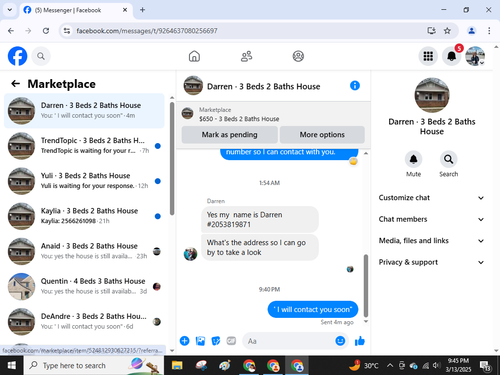Open the Facebook search magnifier
Screen dimensions: 500x375
[41, 56]
